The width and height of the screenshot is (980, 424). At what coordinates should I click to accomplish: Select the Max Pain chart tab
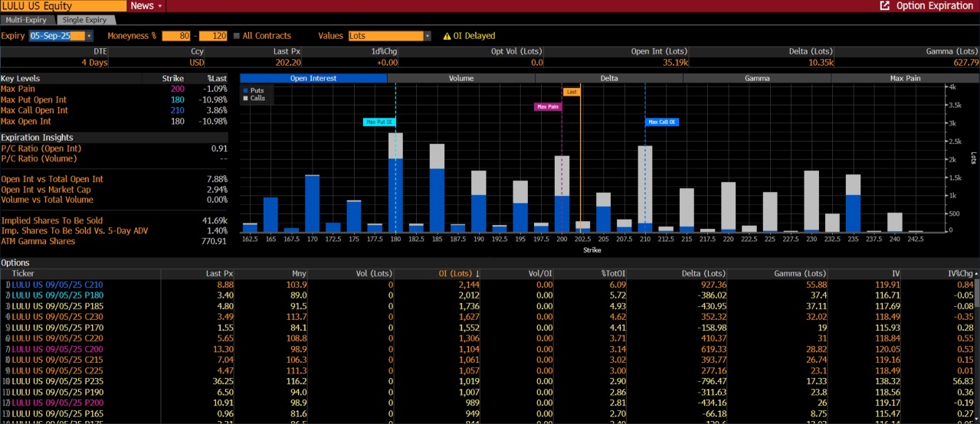point(905,78)
